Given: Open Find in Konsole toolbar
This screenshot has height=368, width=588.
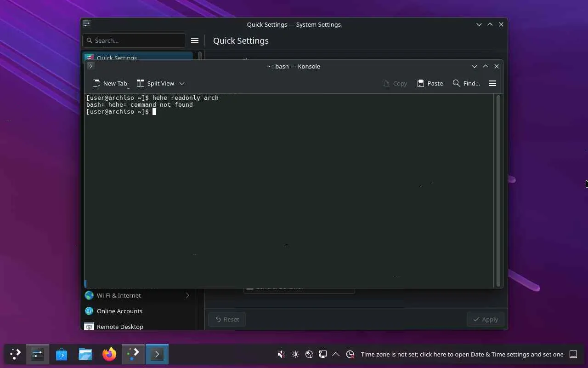Looking at the screenshot, I should (x=466, y=83).
